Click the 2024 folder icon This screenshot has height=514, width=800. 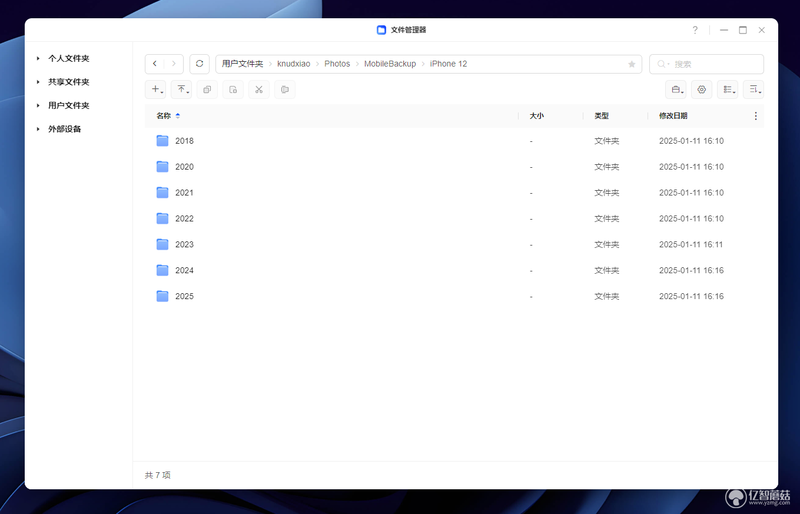pyautogui.click(x=162, y=270)
